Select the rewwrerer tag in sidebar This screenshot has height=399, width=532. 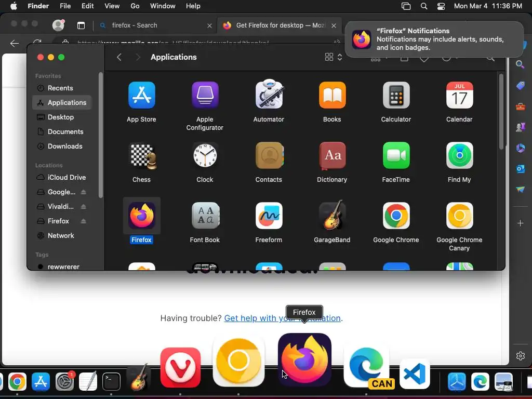62,267
